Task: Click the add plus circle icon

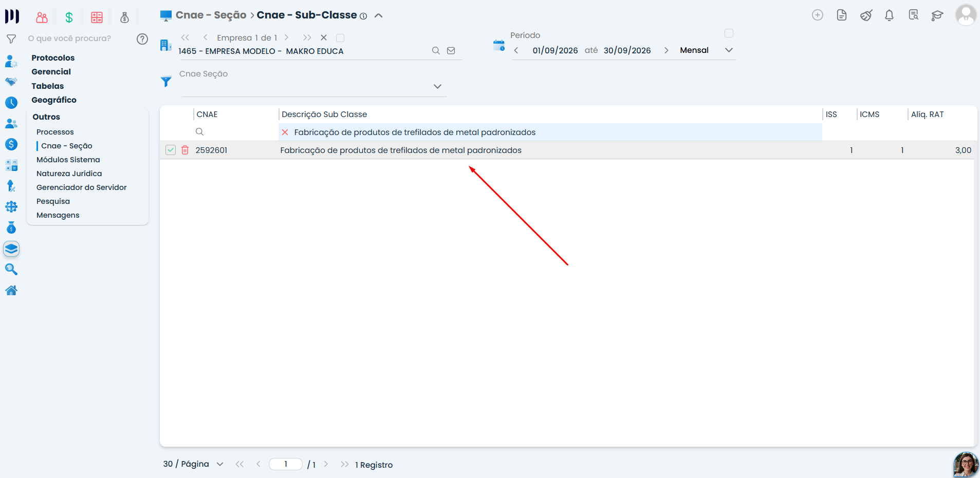Action: tap(818, 15)
